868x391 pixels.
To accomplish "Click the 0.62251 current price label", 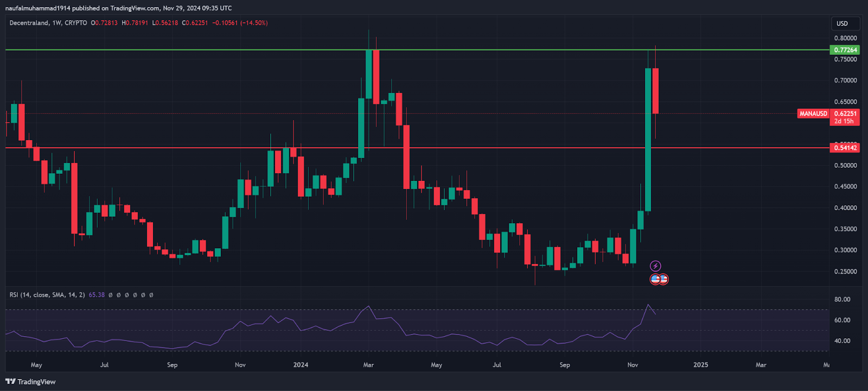I will (x=845, y=113).
